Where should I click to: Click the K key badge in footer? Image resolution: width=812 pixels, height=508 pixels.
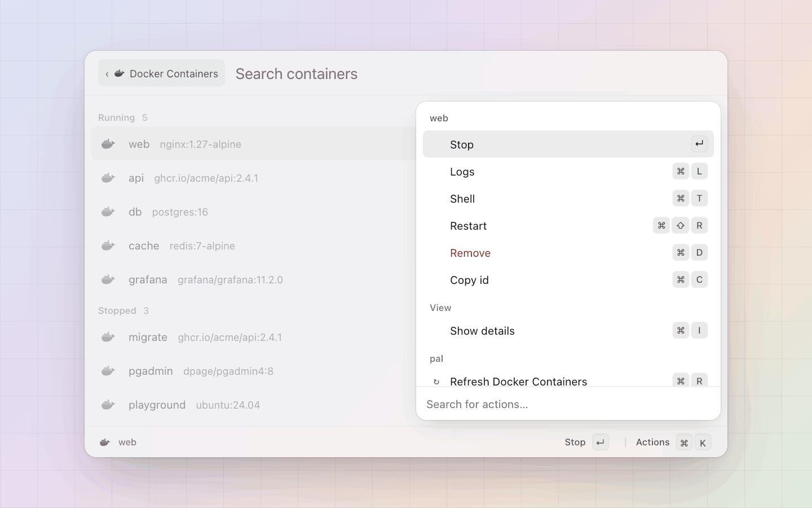click(703, 443)
